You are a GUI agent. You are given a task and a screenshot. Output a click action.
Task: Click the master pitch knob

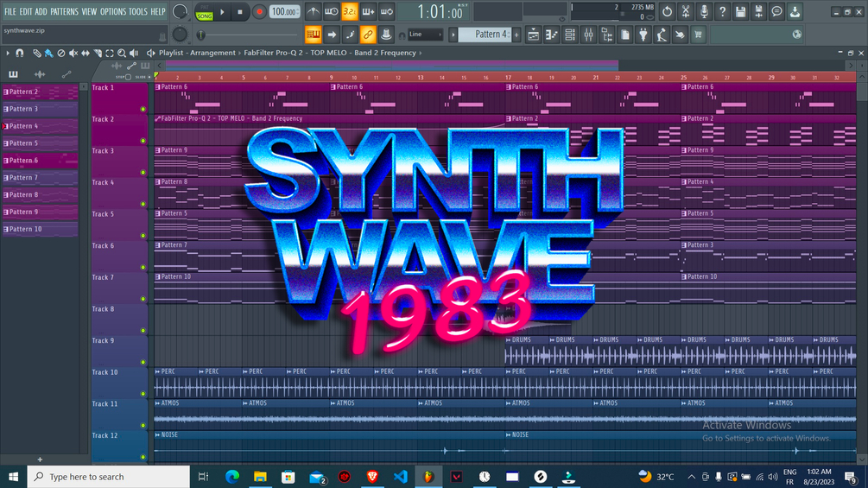click(180, 35)
